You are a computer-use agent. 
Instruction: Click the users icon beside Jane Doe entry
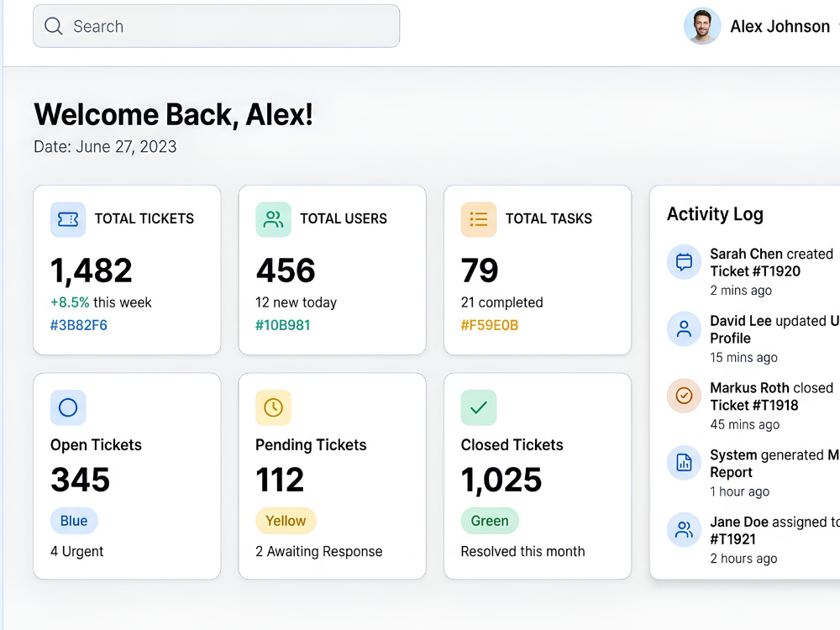(684, 530)
